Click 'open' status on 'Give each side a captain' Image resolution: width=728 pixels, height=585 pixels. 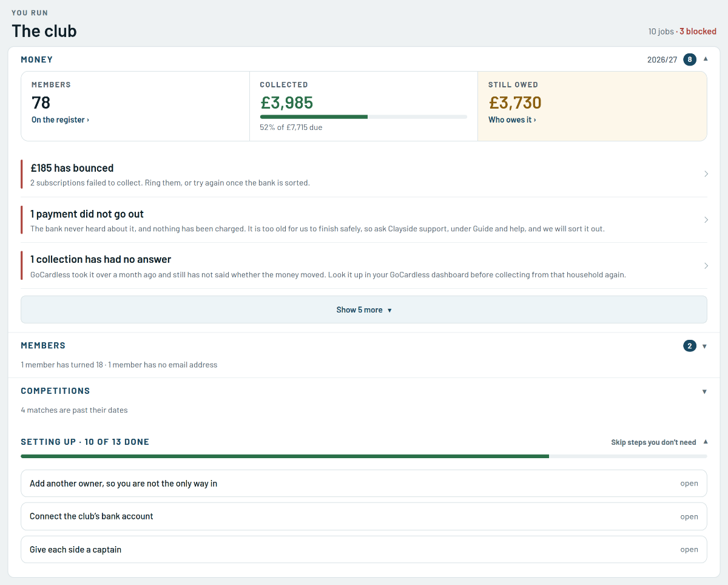(x=689, y=550)
